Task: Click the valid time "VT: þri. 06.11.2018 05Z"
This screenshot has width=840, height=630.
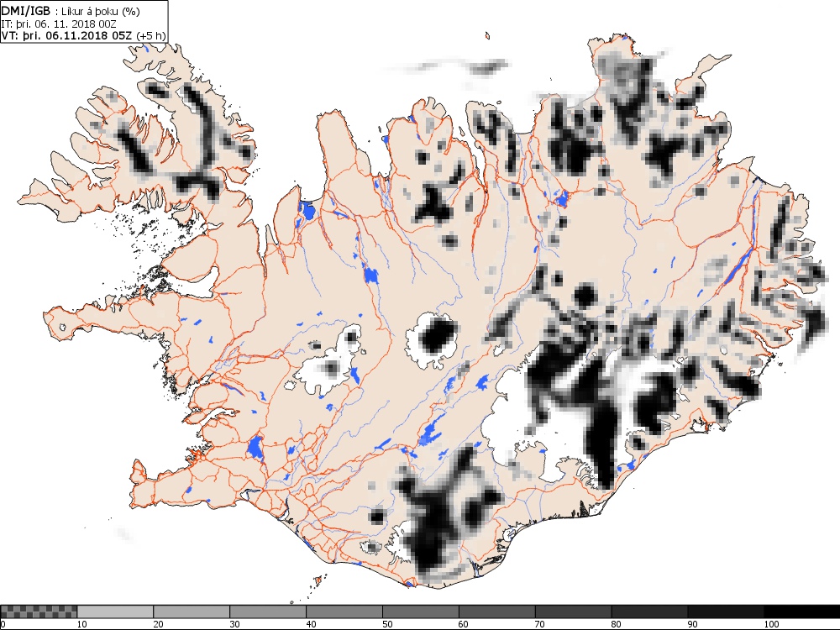Action: tap(67, 35)
